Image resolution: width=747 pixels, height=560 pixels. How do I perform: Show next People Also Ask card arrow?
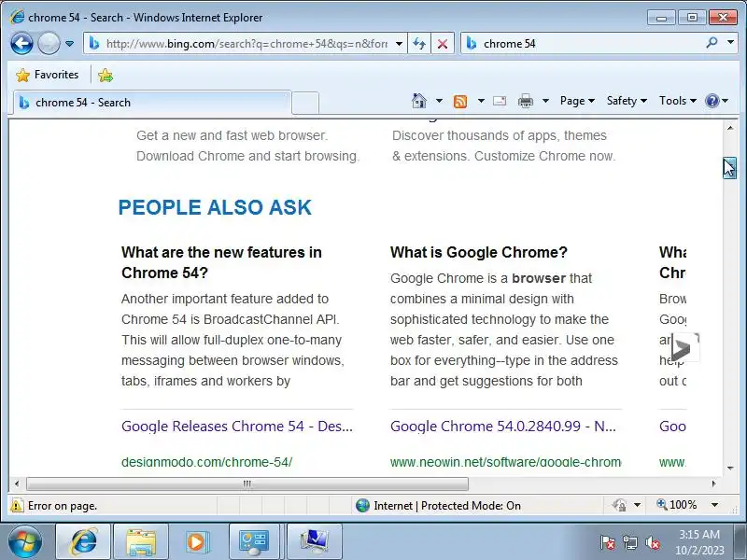pyautogui.click(x=684, y=348)
